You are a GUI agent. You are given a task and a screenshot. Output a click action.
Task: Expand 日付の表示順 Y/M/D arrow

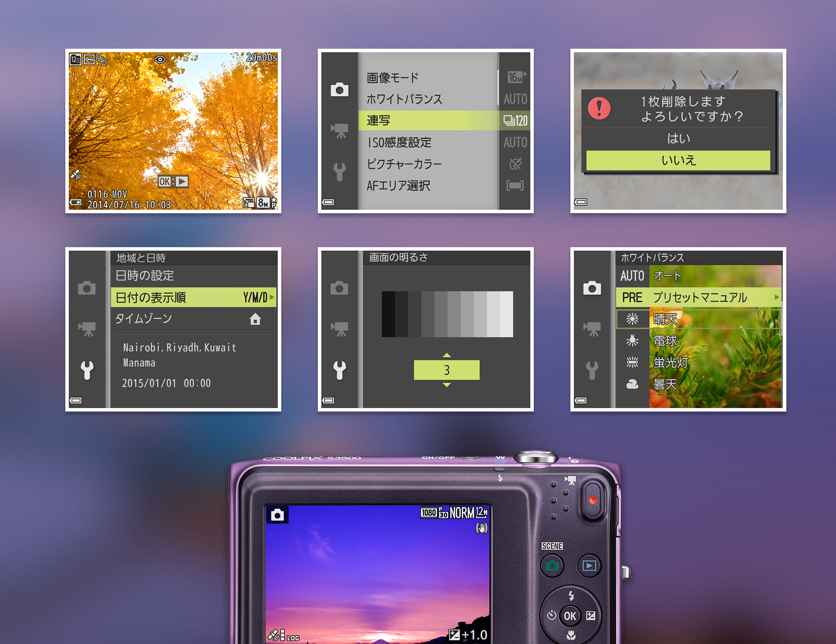click(272, 297)
